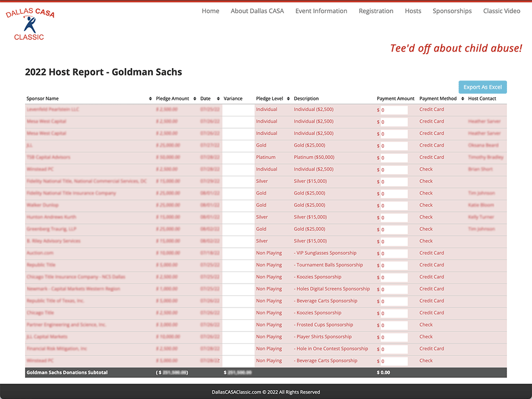Click the Sponsor Name column header
The width and height of the screenshot is (532, 399).
(x=43, y=99)
